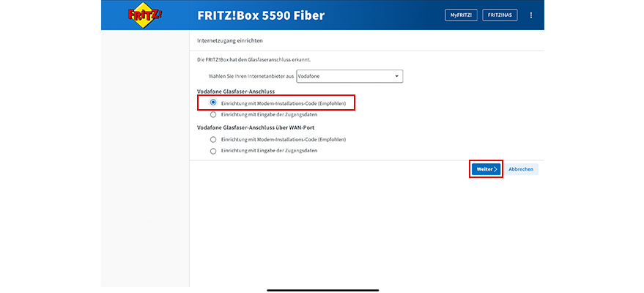Choose WAN-Port setup with Zugangsdaten
This screenshot has width=644, height=293.
pos(213,151)
